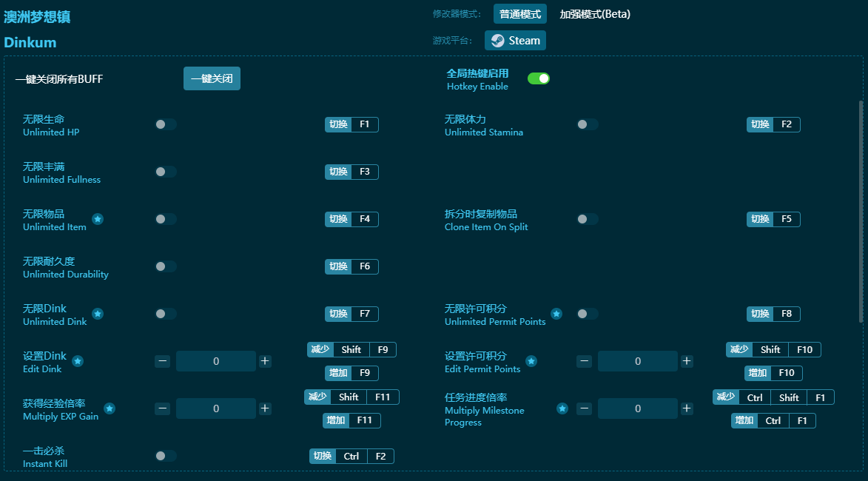This screenshot has width=868, height=481.
Task: Click the 增加 Ctrl F1 hotkey button
Action: 773,420
